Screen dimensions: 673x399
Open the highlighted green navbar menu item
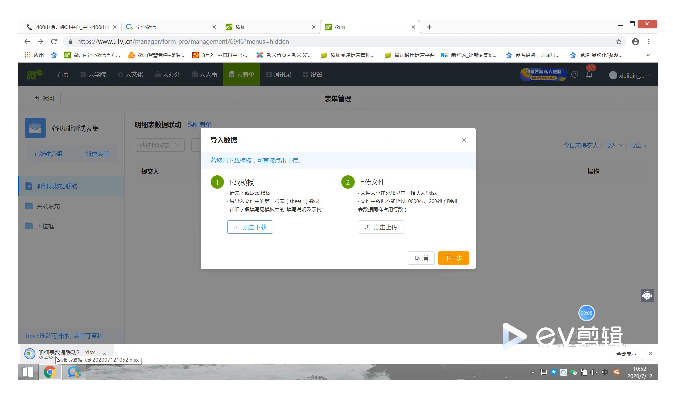coord(241,75)
